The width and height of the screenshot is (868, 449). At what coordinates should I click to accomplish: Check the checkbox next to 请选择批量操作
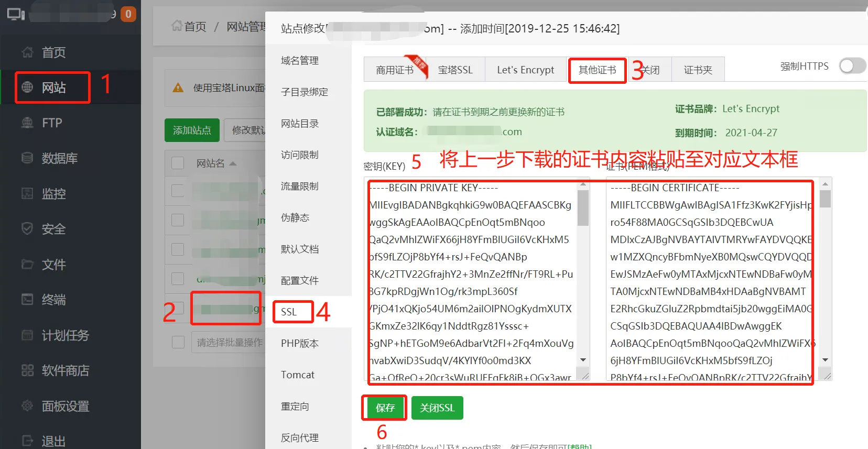click(x=178, y=342)
